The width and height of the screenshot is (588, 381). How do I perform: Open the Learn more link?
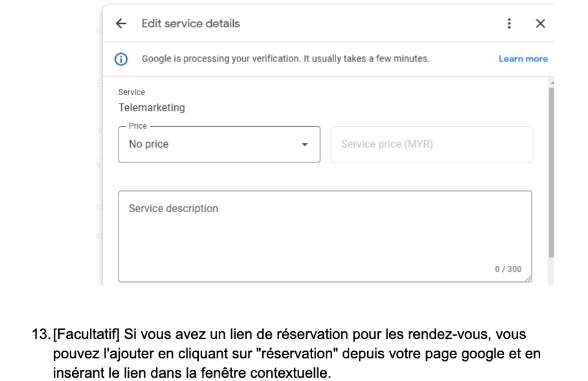click(x=523, y=59)
